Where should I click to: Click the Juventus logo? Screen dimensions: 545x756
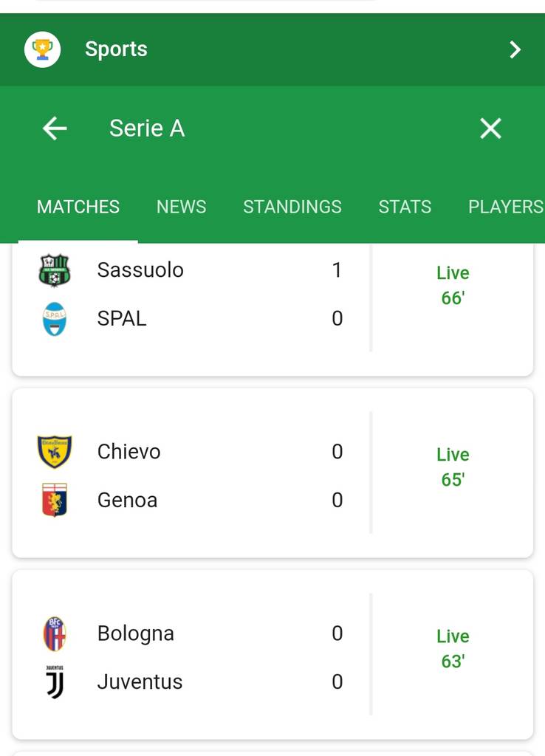(x=54, y=682)
